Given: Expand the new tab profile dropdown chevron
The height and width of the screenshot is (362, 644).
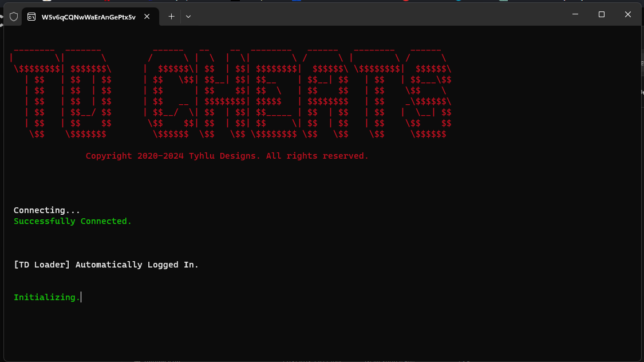Looking at the screenshot, I should pyautogui.click(x=188, y=17).
